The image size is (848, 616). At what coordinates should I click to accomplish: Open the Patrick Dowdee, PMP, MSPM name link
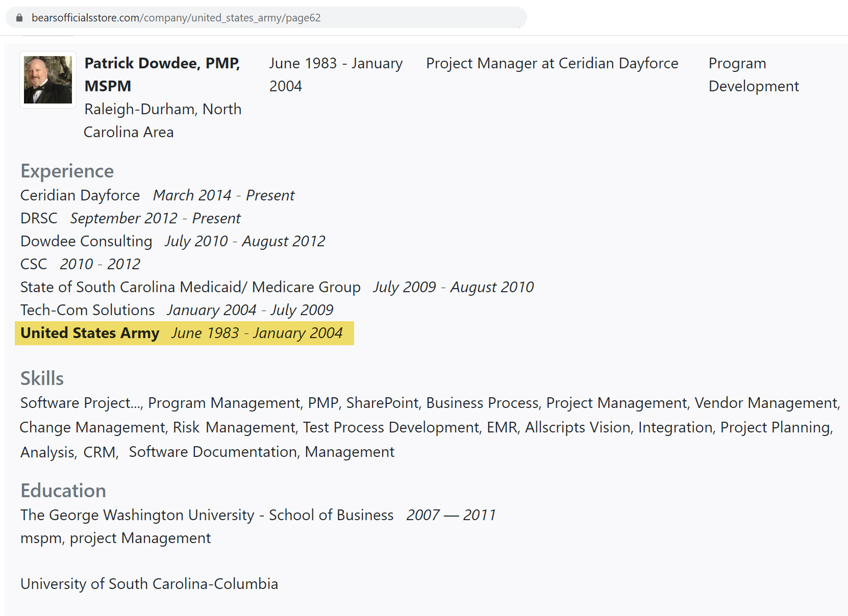[162, 74]
